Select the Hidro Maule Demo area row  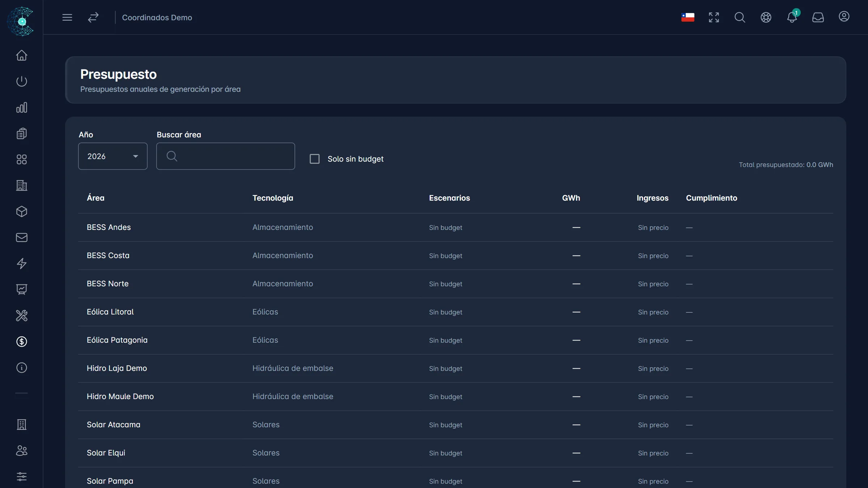(456, 397)
